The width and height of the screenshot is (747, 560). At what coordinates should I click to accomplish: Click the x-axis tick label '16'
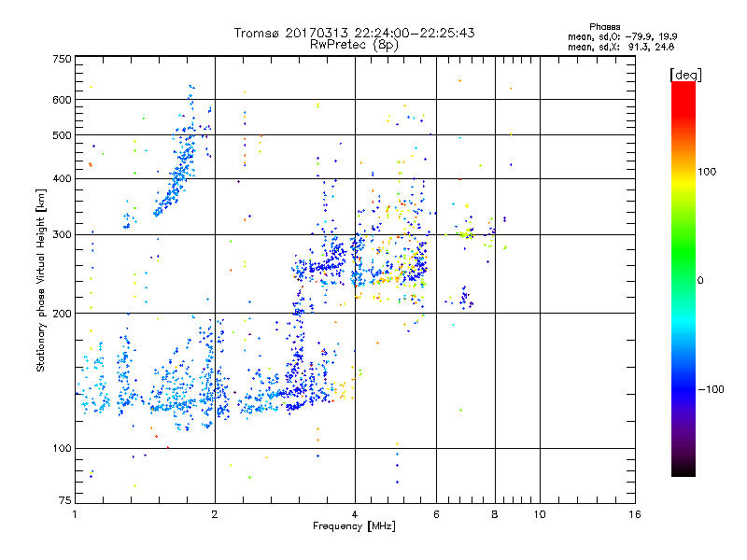pyautogui.click(x=635, y=514)
